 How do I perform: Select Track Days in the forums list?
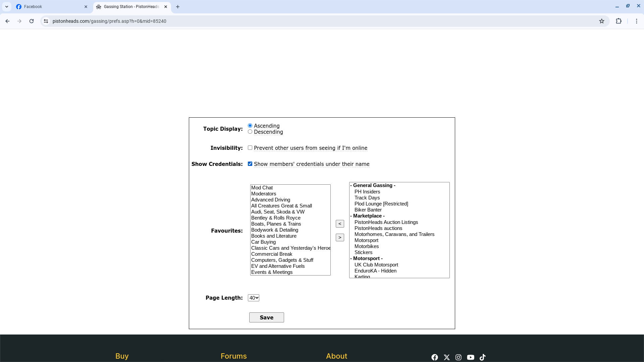click(367, 198)
